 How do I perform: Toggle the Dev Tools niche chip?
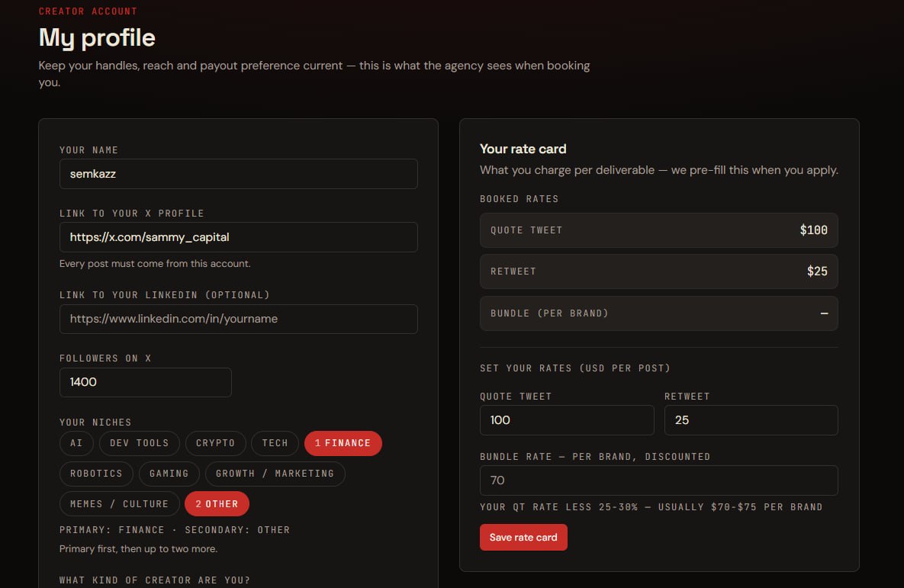pyautogui.click(x=139, y=443)
